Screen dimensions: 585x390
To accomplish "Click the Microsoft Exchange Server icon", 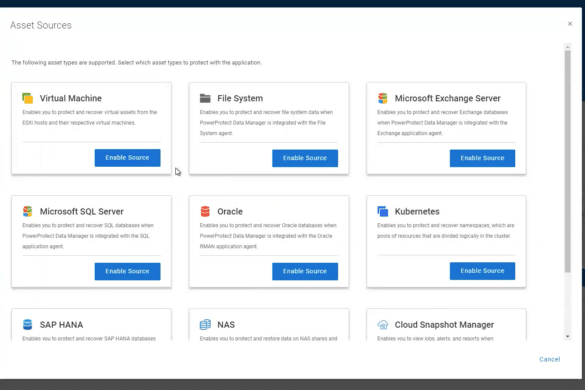I will (x=382, y=98).
